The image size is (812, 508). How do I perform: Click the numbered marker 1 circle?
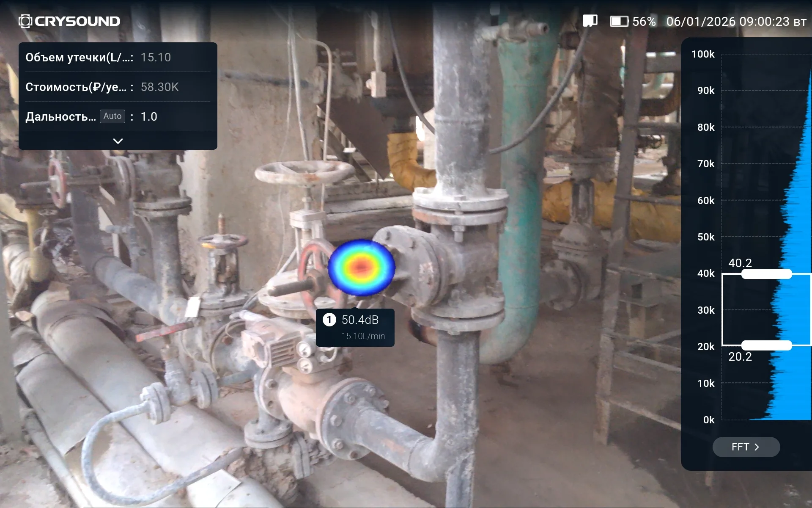(329, 320)
